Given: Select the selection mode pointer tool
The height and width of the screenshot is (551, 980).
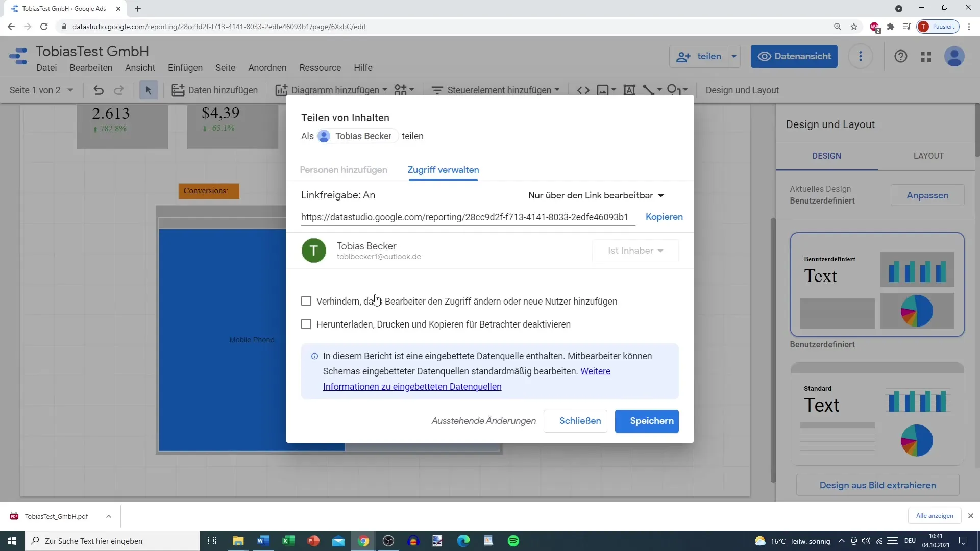Looking at the screenshot, I should pos(149,90).
